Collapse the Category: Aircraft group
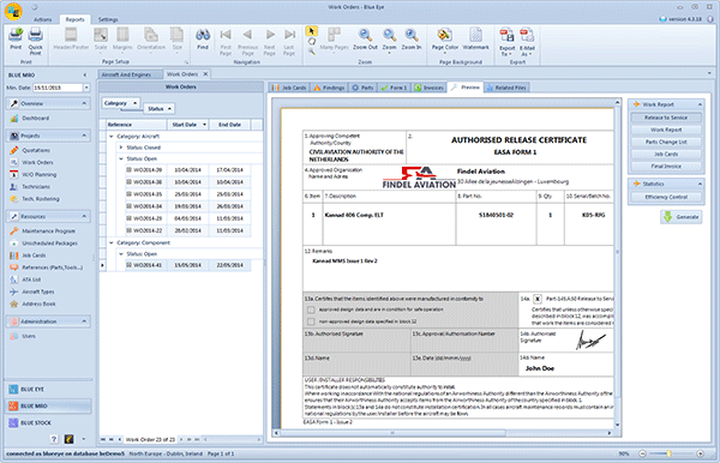The image size is (720, 463). 111,136
